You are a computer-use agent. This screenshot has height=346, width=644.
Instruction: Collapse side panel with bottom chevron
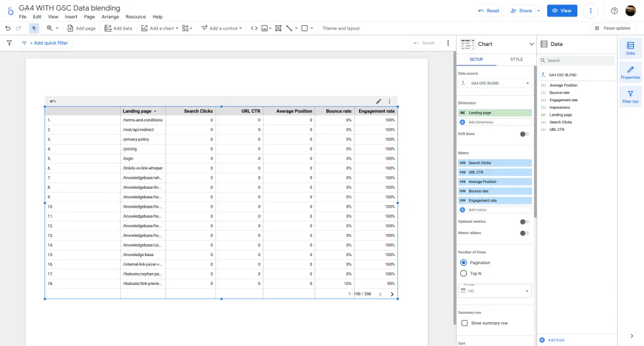[631, 336]
